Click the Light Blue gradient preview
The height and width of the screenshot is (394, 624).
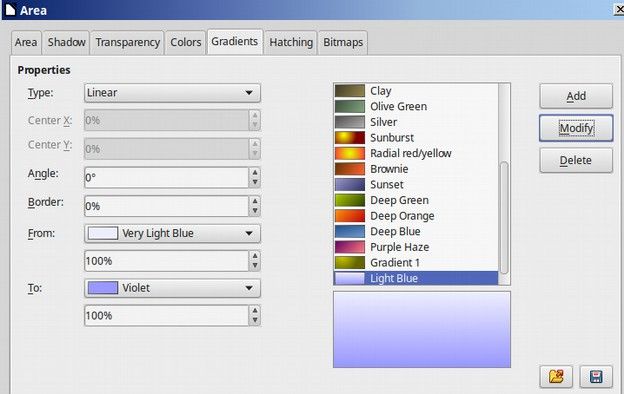pyautogui.click(x=422, y=330)
